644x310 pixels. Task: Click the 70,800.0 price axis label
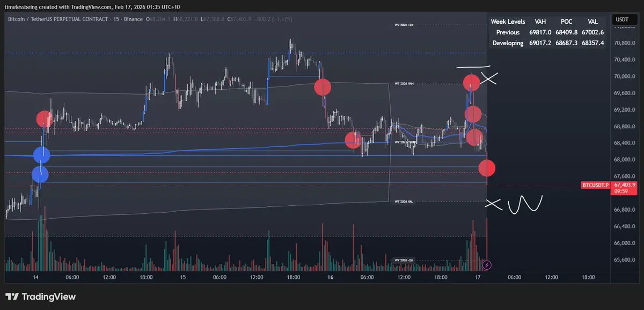[x=625, y=43]
